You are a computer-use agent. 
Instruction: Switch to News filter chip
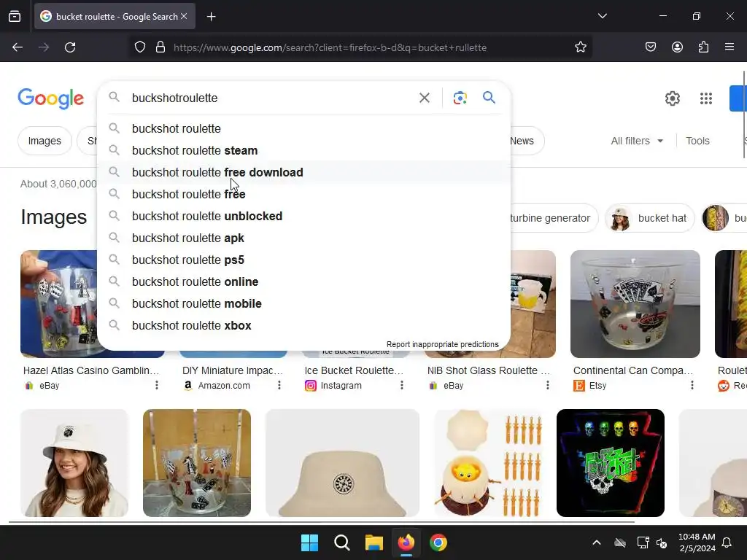click(526, 141)
